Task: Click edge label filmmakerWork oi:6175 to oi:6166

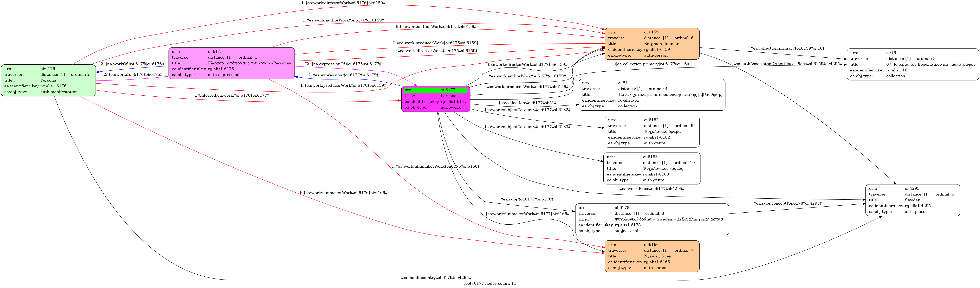Action: 436,166
